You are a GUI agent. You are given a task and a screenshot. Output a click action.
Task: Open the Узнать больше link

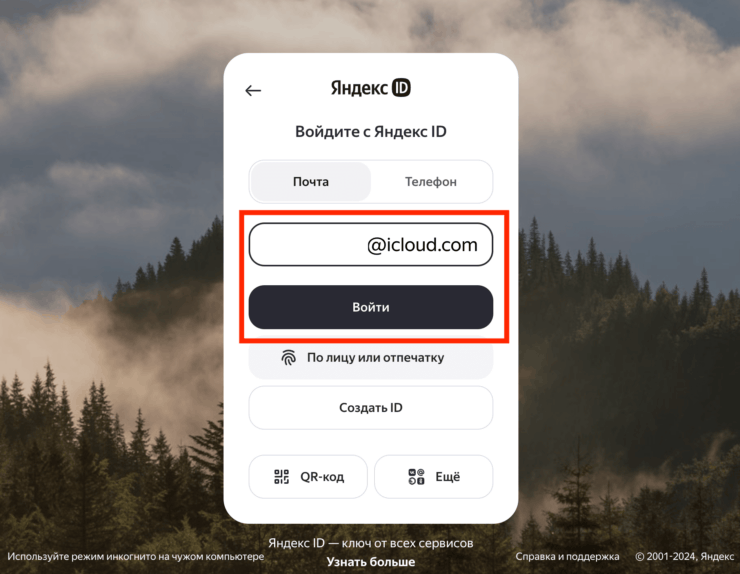pos(371,562)
